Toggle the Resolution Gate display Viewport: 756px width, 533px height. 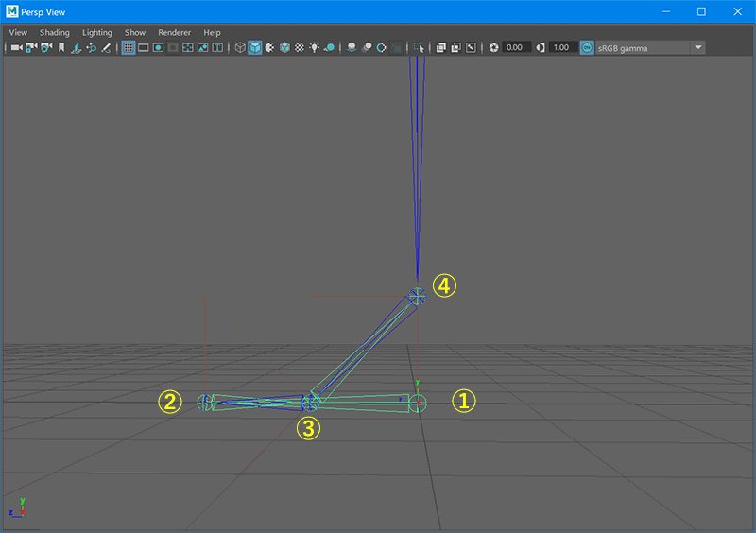point(158,47)
